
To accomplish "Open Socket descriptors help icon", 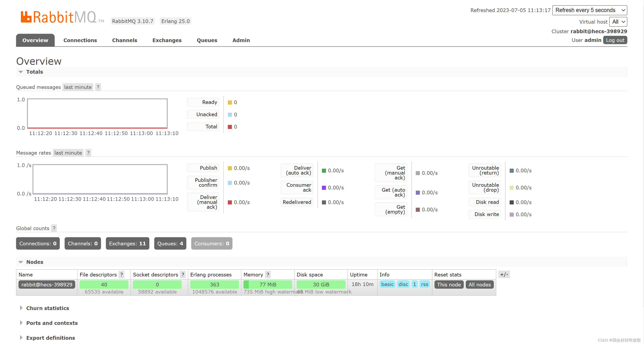I will click(183, 275).
